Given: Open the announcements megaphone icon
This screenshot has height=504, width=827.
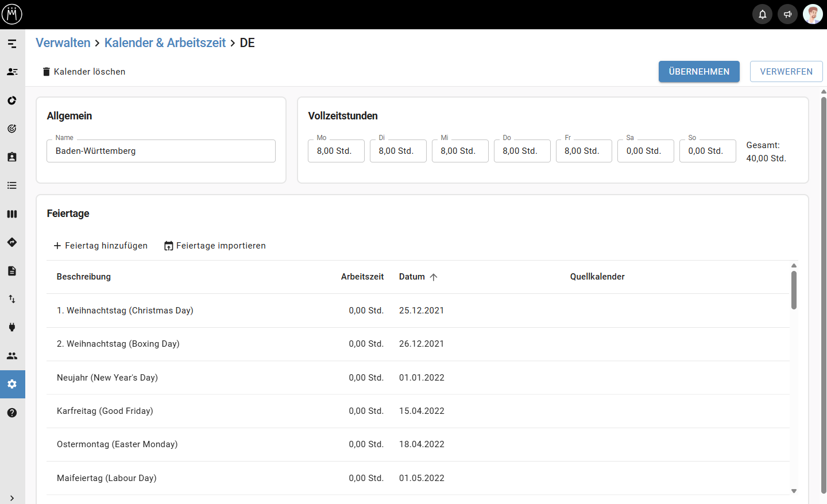Looking at the screenshot, I should tap(788, 14).
